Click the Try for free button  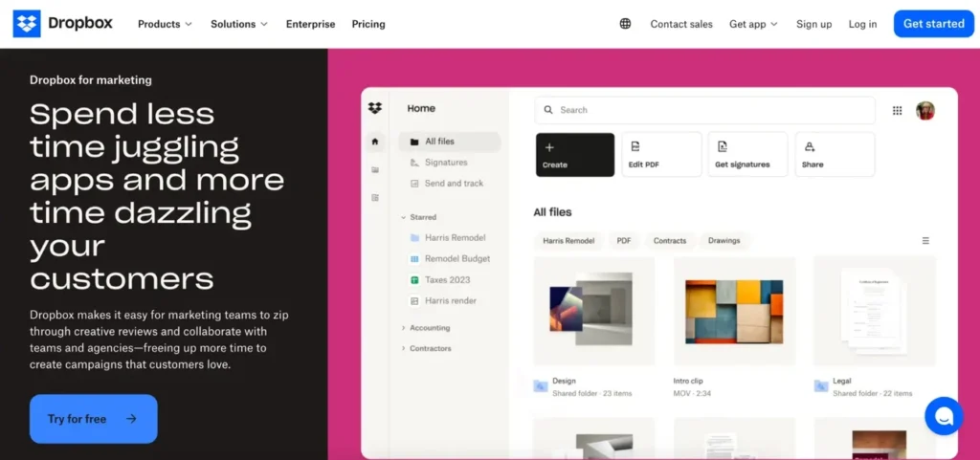tap(93, 419)
